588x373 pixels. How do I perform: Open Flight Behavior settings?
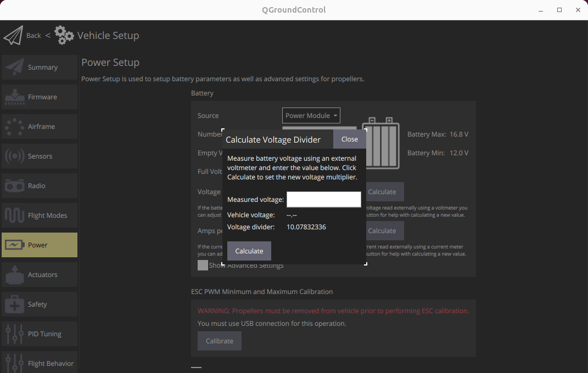(40, 362)
